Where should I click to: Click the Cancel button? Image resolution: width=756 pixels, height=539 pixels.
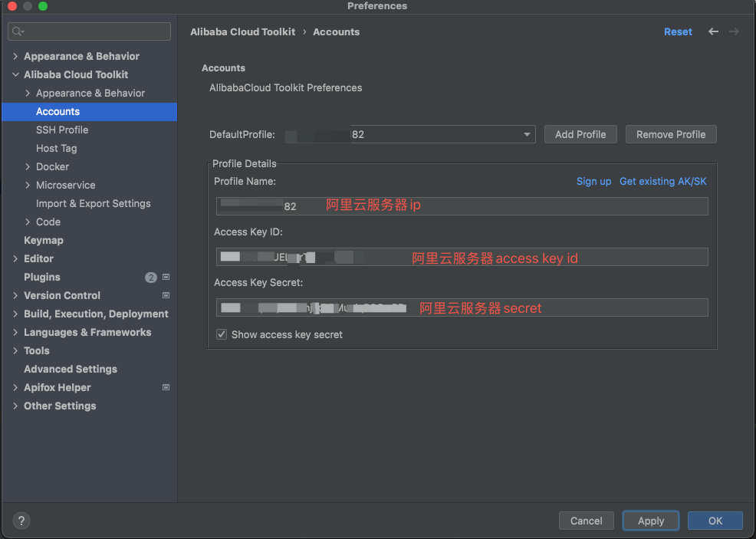coord(587,521)
